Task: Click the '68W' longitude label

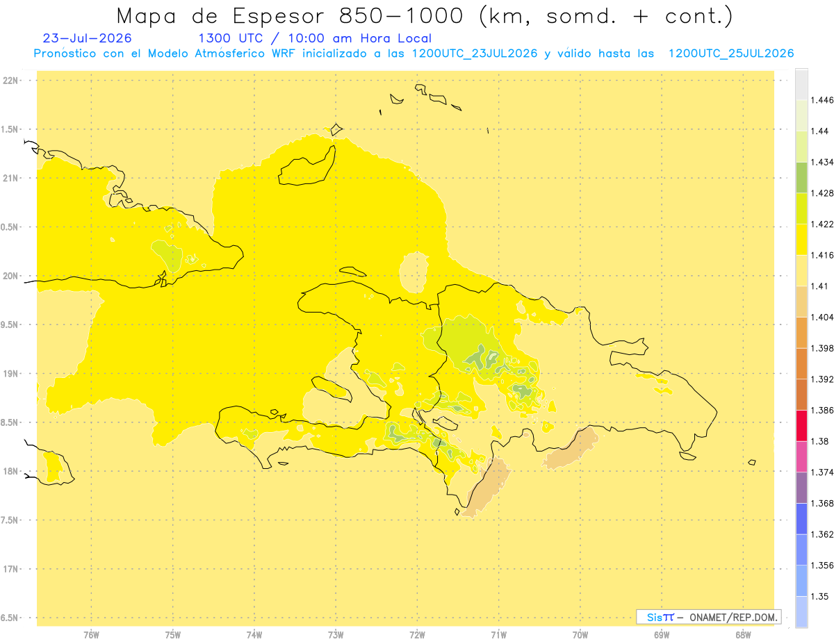Action: (x=743, y=636)
